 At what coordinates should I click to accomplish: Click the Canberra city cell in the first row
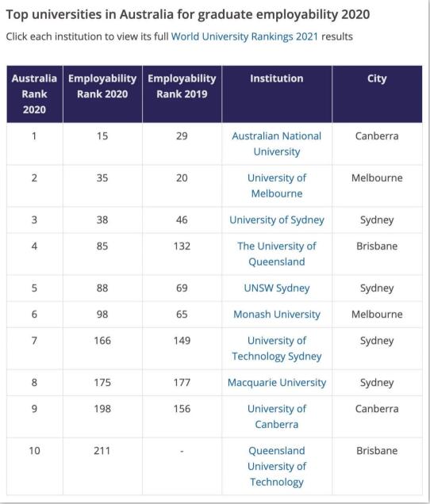coord(377,136)
